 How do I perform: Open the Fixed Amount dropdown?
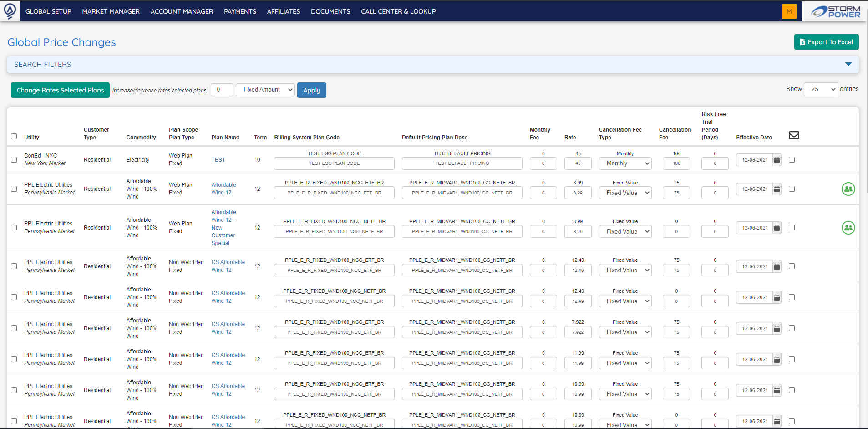coord(265,90)
